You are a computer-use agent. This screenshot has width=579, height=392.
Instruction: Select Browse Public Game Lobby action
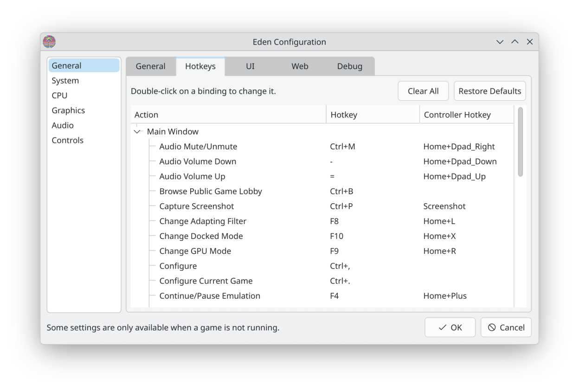[211, 191]
